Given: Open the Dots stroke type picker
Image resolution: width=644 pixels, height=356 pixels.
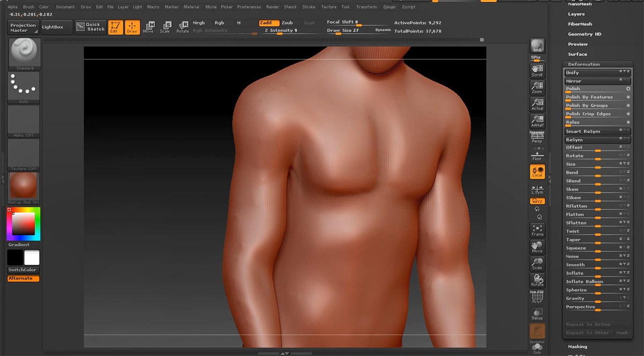Looking at the screenshot, I should [24, 88].
